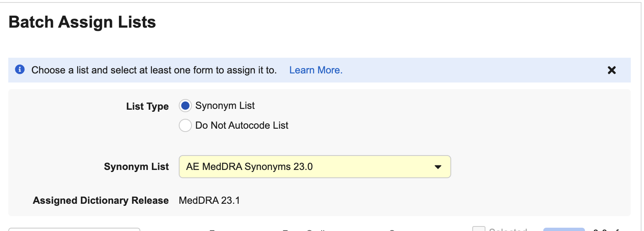Click the bold Synonym List field label
The image size is (644, 231).
point(136,167)
